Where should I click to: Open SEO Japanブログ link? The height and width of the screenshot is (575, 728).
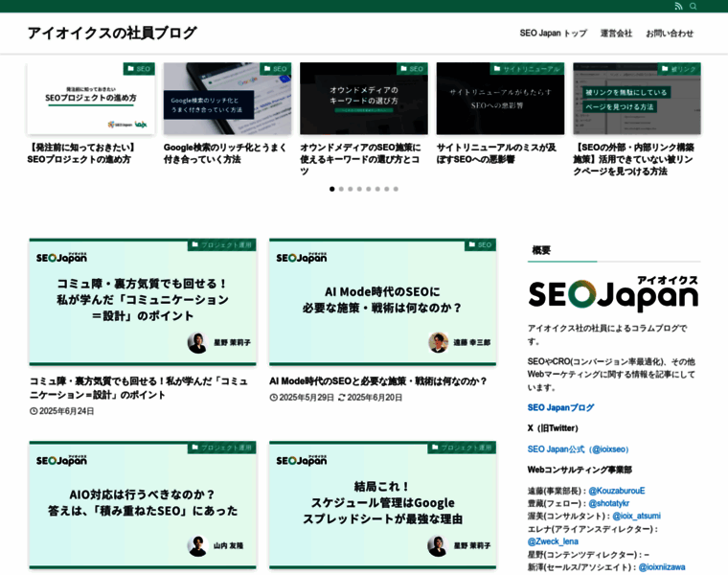tap(560, 408)
